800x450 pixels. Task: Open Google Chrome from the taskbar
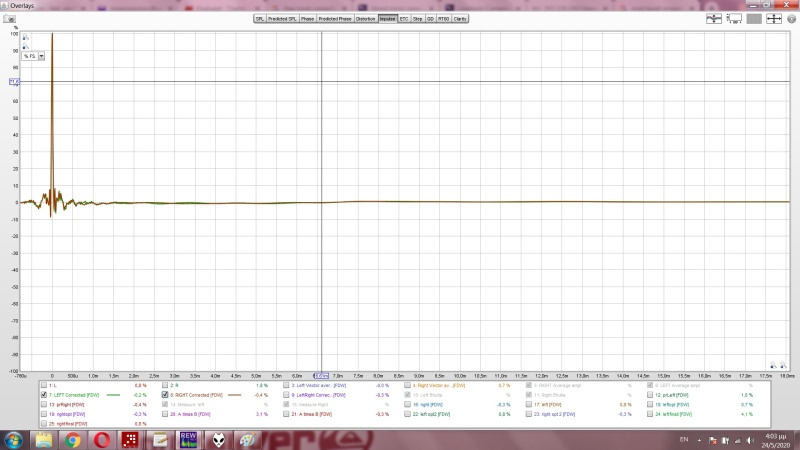tap(72, 439)
